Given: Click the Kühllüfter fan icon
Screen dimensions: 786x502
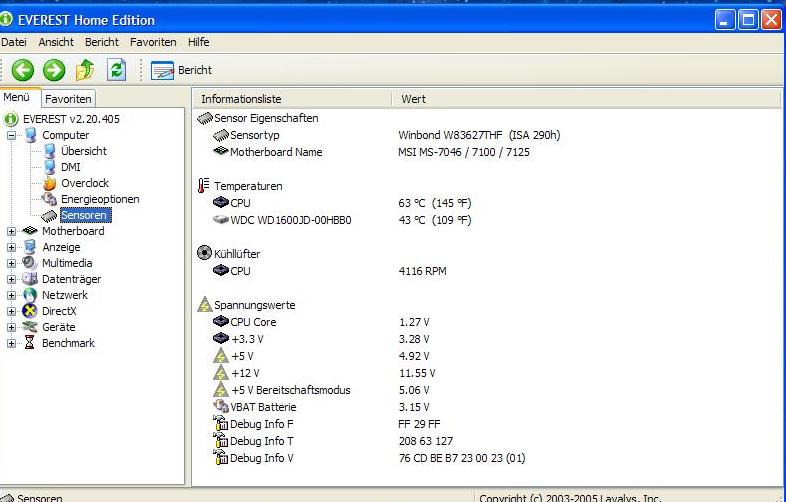Looking at the screenshot, I should point(205,253).
